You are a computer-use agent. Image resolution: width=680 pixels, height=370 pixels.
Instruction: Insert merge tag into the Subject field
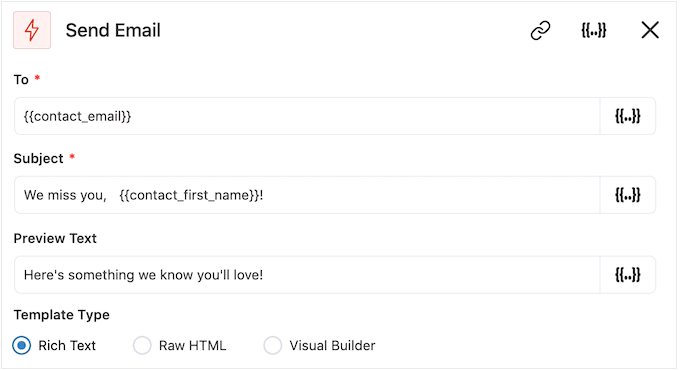[x=628, y=195]
